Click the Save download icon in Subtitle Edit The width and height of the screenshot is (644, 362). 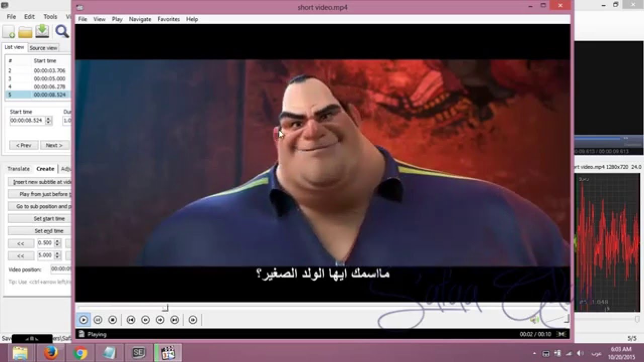[42, 32]
